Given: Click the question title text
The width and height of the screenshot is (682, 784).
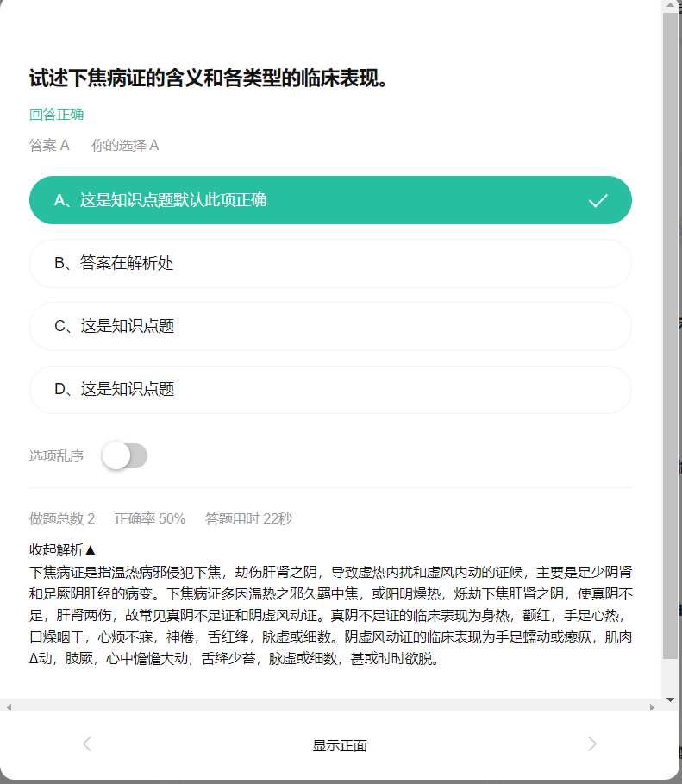Looking at the screenshot, I should pos(208,78).
